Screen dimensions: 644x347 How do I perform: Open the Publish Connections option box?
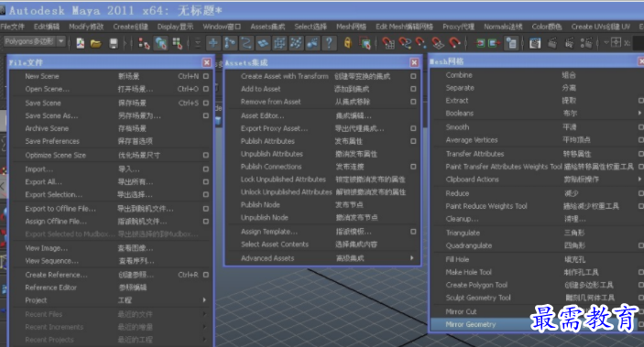coord(413,167)
